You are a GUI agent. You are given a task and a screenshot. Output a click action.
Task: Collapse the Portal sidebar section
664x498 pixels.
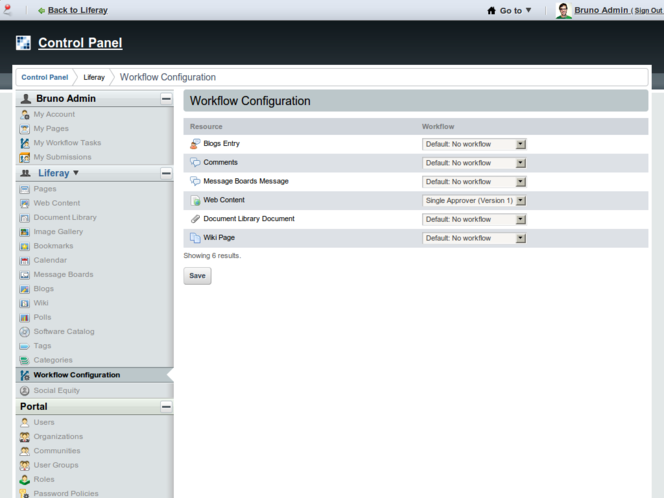[166, 407]
